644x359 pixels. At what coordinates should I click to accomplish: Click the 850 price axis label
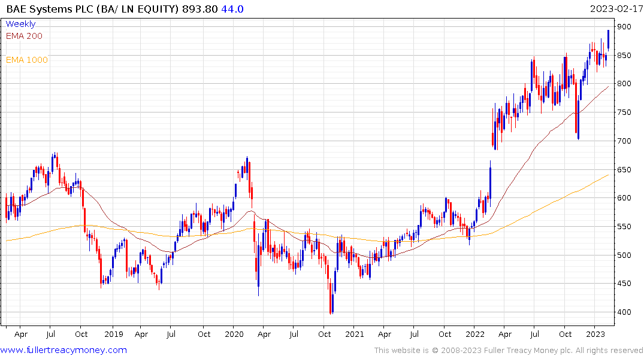point(624,56)
